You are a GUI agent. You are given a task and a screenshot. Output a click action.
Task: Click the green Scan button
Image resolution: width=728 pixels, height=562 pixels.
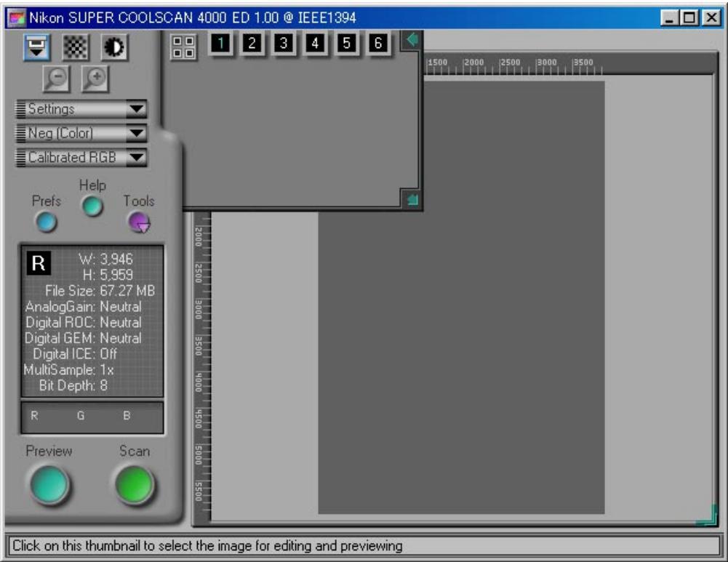click(135, 484)
